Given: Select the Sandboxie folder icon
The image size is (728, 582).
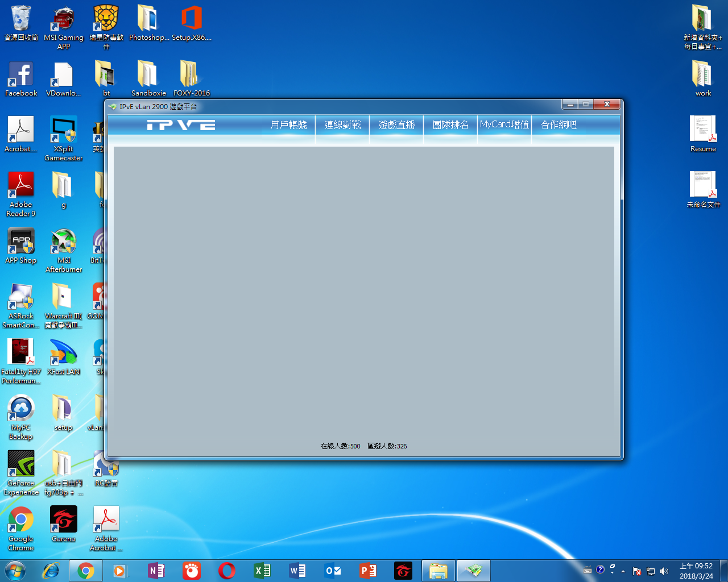Looking at the screenshot, I should coord(148,79).
